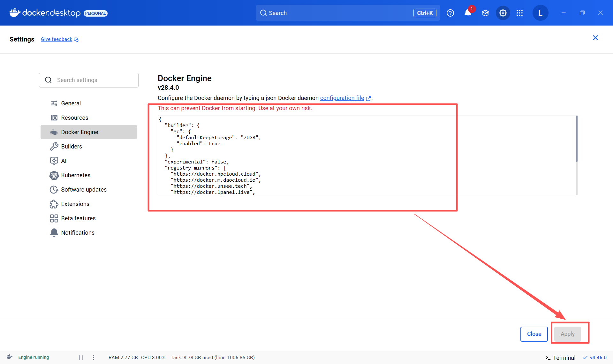The height and width of the screenshot is (364, 613).
Task: Open the Beta features section
Action: tap(89, 218)
